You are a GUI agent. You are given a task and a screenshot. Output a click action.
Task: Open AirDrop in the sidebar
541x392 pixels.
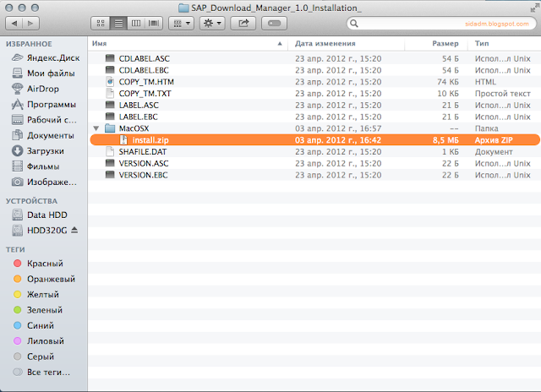pyautogui.click(x=36, y=89)
